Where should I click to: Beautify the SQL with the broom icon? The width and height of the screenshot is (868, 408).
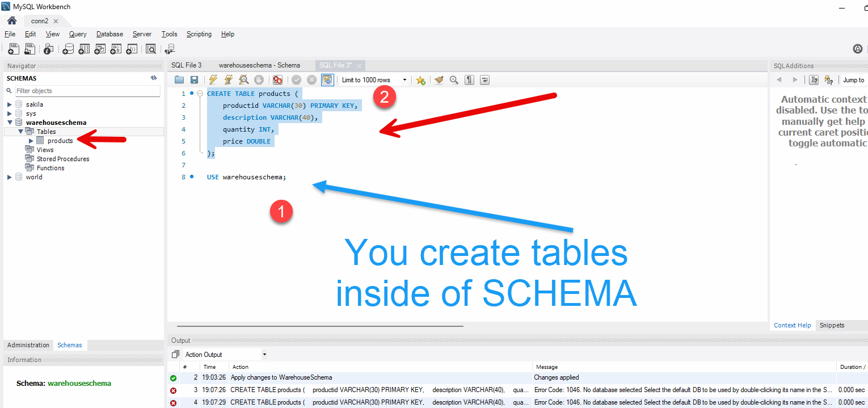point(439,80)
